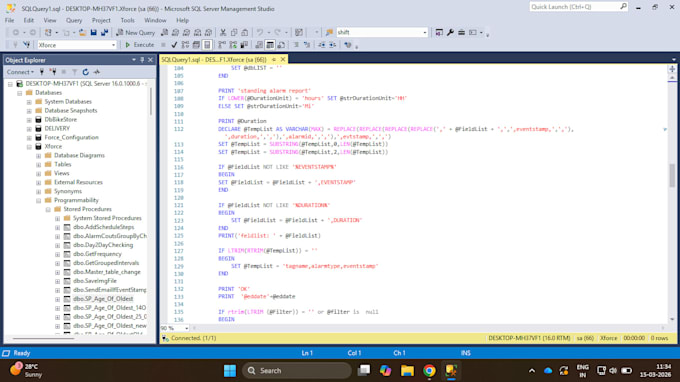Expand the DbBikeStore database node
680x382 pixels.
(x=29, y=120)
